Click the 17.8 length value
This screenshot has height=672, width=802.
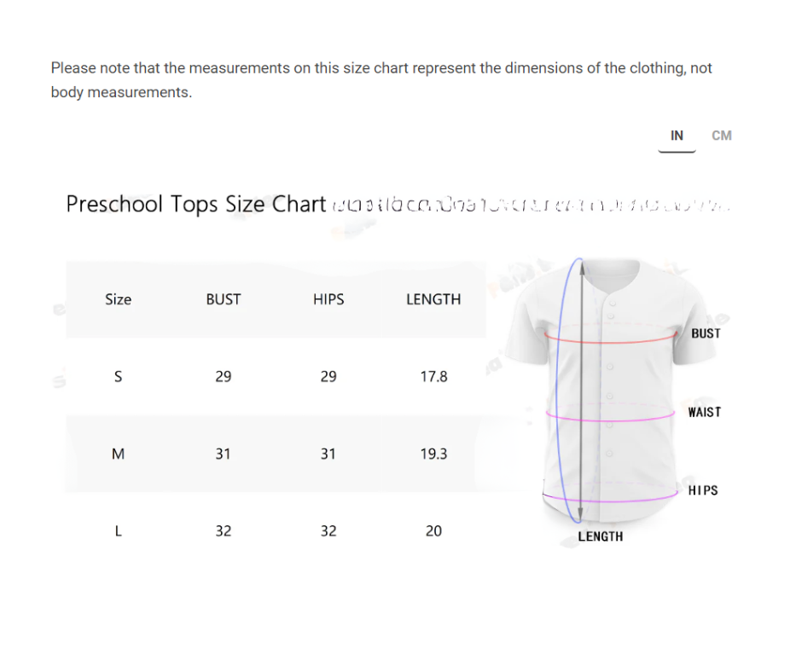(433, 376)
